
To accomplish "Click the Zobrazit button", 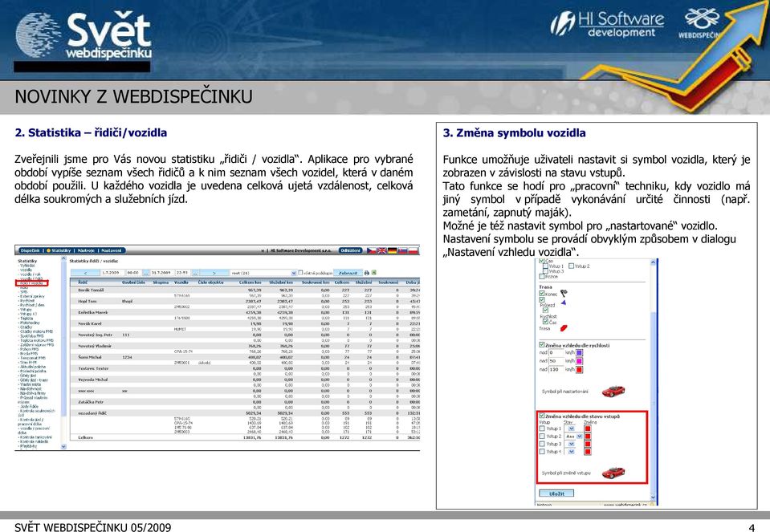I will [x=348, y=273].
